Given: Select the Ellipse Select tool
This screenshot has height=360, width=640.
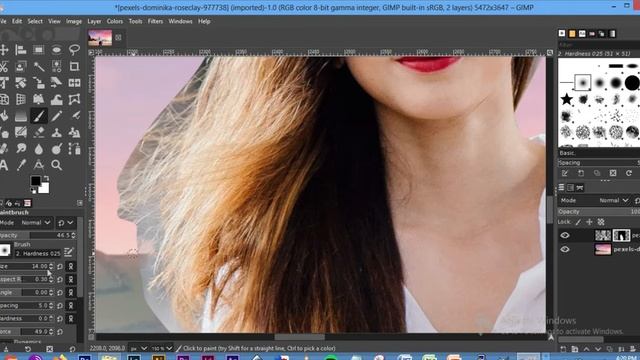Looking at the screenshot, I should pos(57,50).
